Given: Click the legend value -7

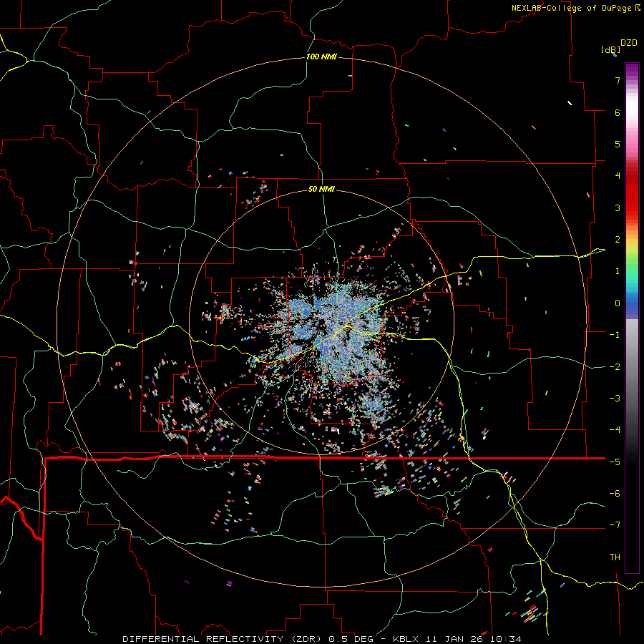Looking at the screenshot, I should pos(615,525).
